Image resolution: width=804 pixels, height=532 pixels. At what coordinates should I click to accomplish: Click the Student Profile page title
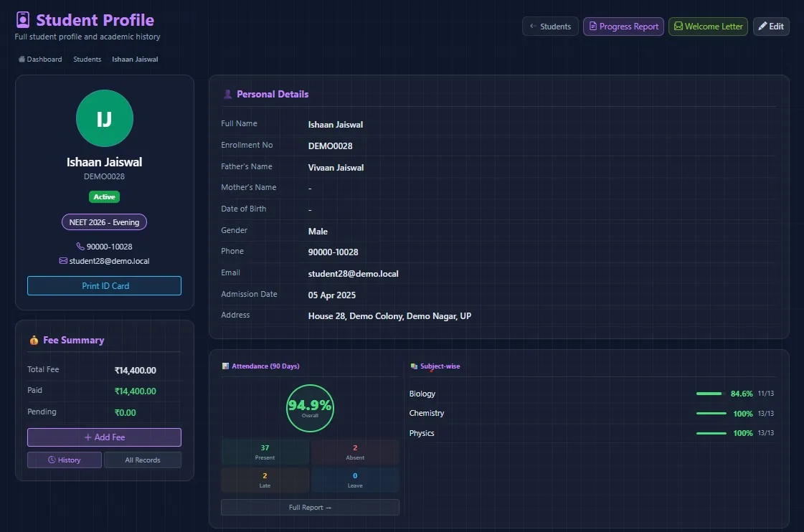tap(95, 20)
